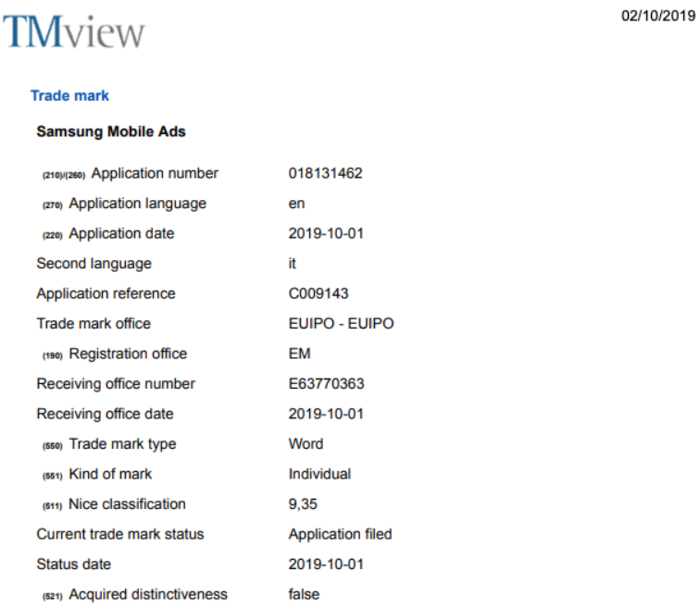The height and width of the screenshot is (608, 700).
Task: Click the Application number label
Action: pyautogui.click(x=155, y=173)
